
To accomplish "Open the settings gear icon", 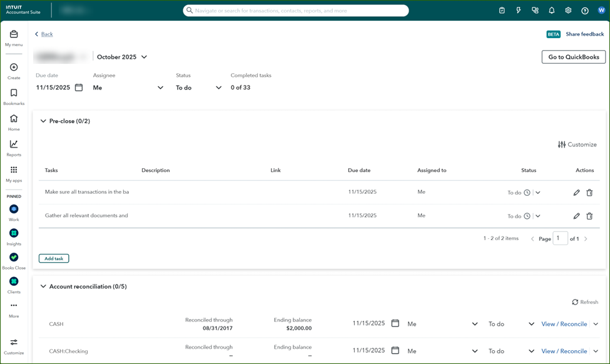I will point(568,11).
